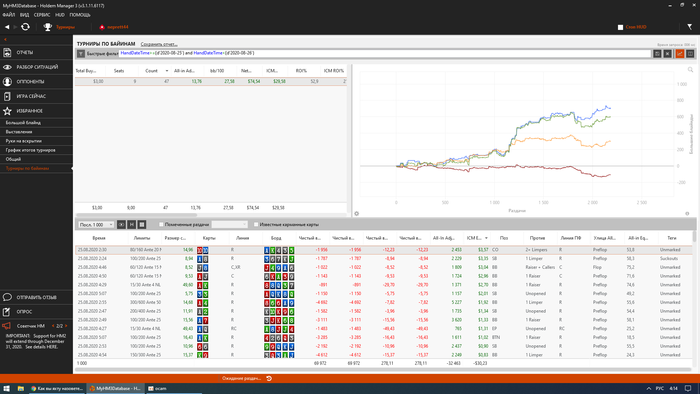Open Windows Start button

tap(6, 389)
